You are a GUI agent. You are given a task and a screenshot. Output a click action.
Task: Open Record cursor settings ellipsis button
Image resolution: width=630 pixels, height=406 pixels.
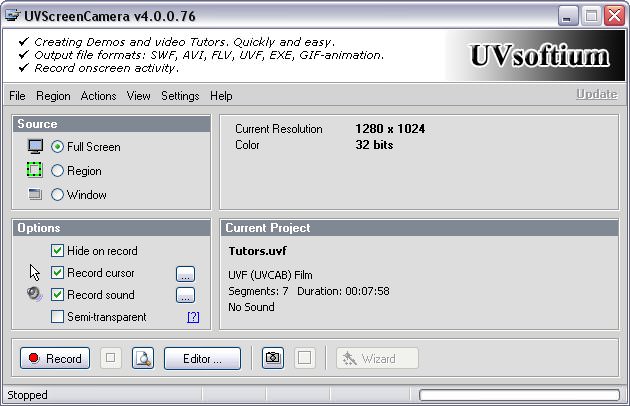pyautogui.click(x=186, y=274)
